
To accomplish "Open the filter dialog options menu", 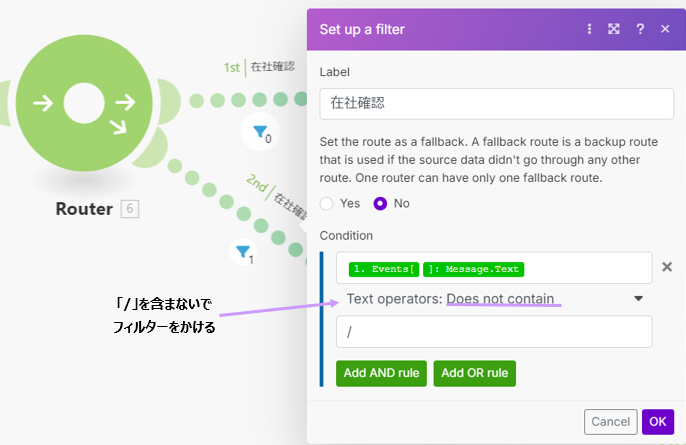I will pyautogui.click(x=590, y=29).
